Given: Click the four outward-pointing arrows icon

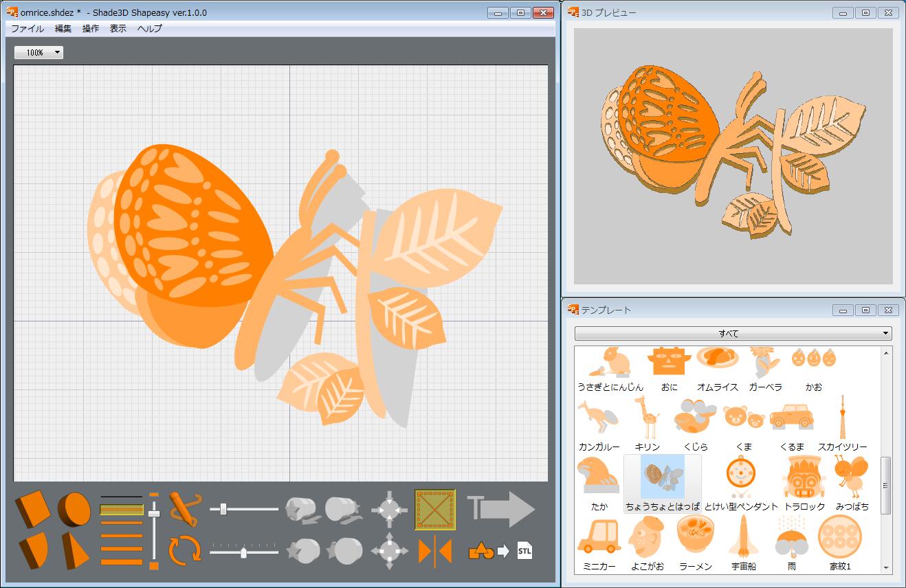Looking at the screenshot, I should click(x=390, y=550).
